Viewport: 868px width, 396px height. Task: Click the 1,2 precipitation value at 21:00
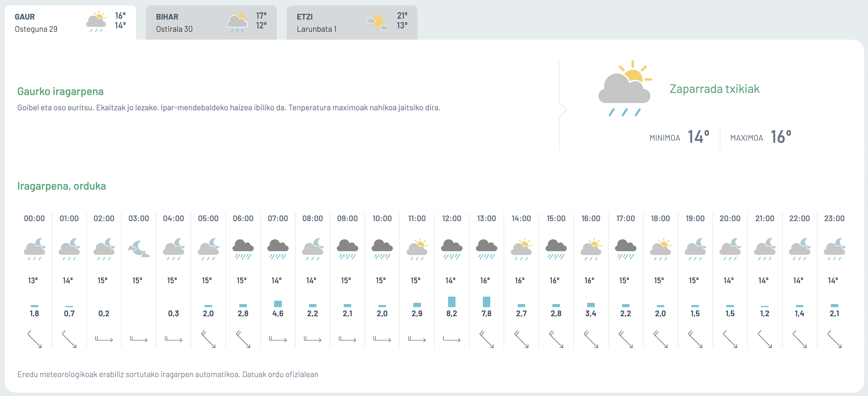(x=765, y=313)
